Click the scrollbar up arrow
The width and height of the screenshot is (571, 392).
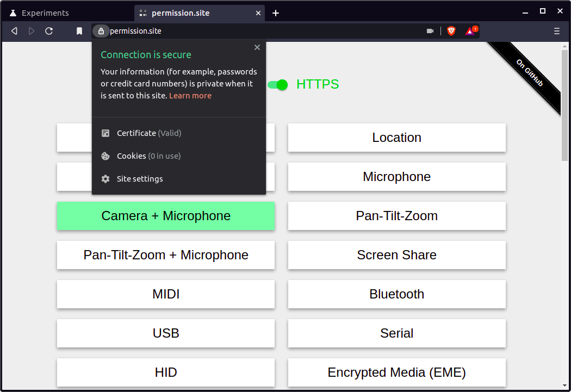564,46
